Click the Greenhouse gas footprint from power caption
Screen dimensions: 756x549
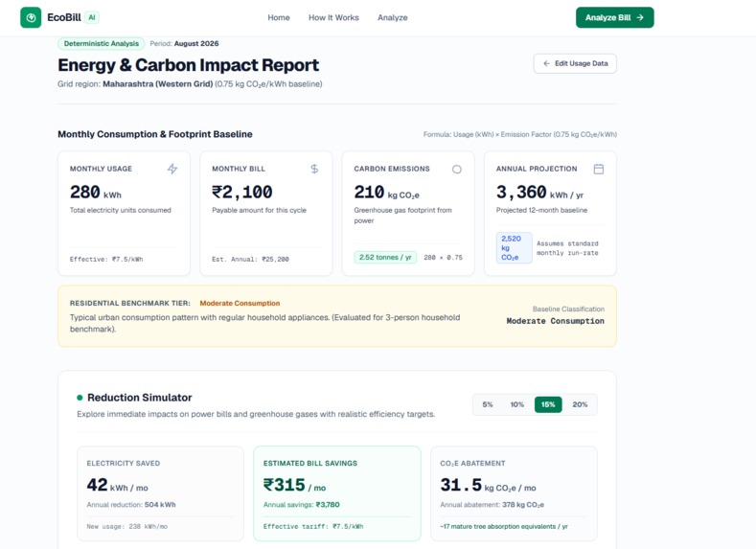coord(402,216)
